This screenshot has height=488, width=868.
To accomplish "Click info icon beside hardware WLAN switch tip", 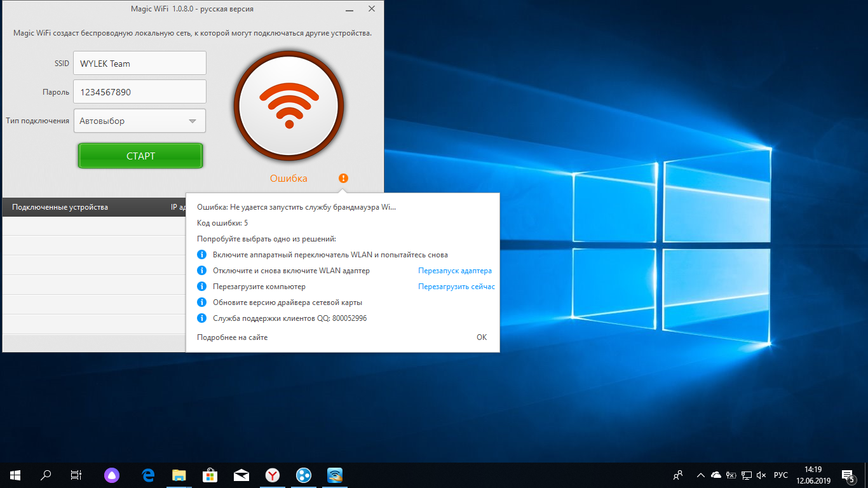I will 202,254.
